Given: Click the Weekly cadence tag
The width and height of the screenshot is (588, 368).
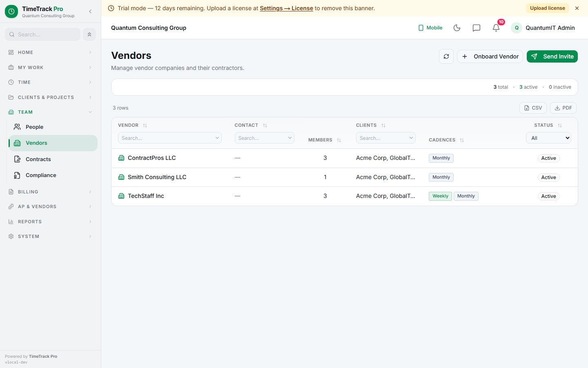Looking at the screenshot, I should click(440, 196).
